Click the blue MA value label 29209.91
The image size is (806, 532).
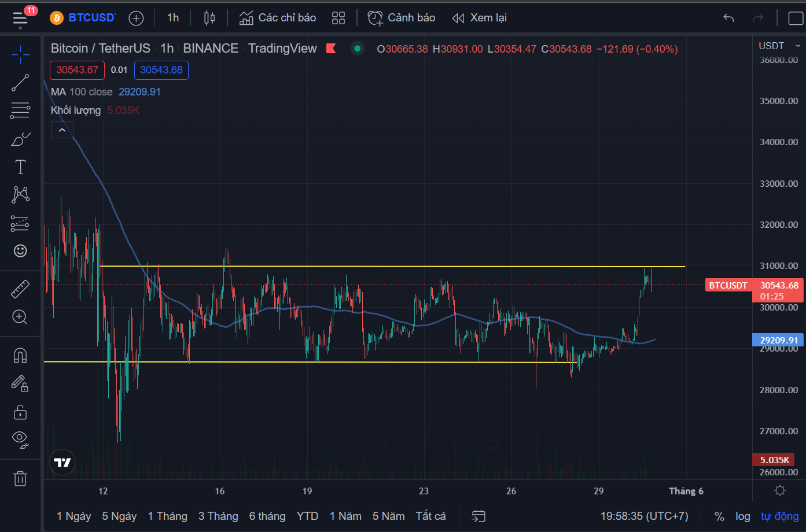pyautogui.click(x=778, y=340)
